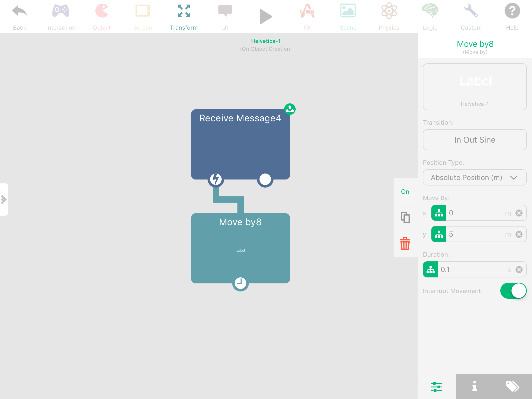Click the red trash delete icon
This screenshot has height=399, width=532.
coord(405,243)
